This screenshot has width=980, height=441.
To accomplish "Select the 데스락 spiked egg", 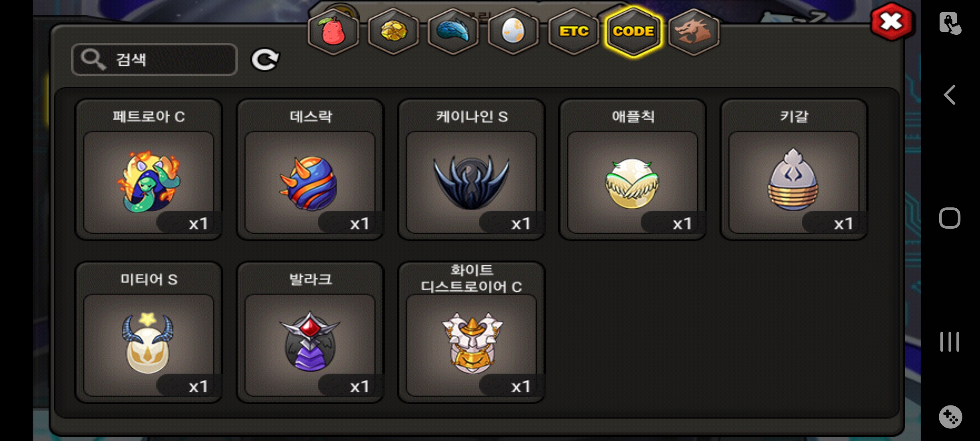I will (310, 169).
